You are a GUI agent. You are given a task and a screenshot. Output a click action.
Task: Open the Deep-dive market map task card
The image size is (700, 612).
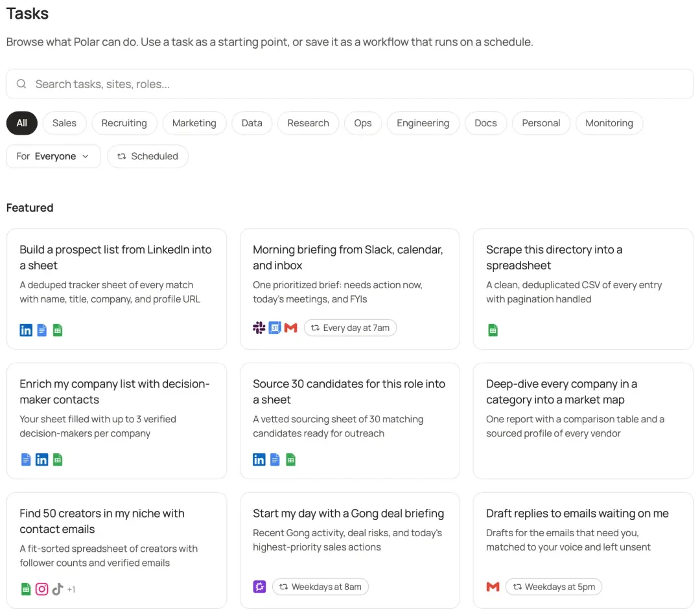(583, 421)
